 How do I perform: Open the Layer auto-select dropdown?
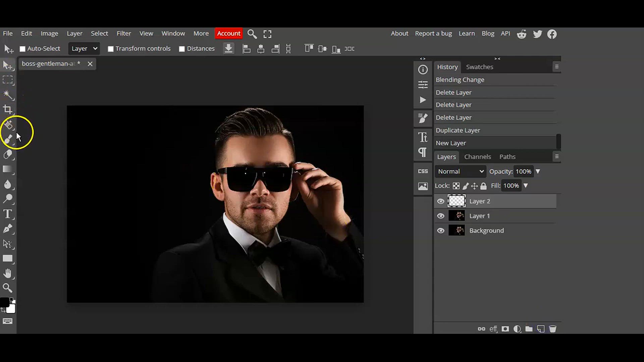84,49
